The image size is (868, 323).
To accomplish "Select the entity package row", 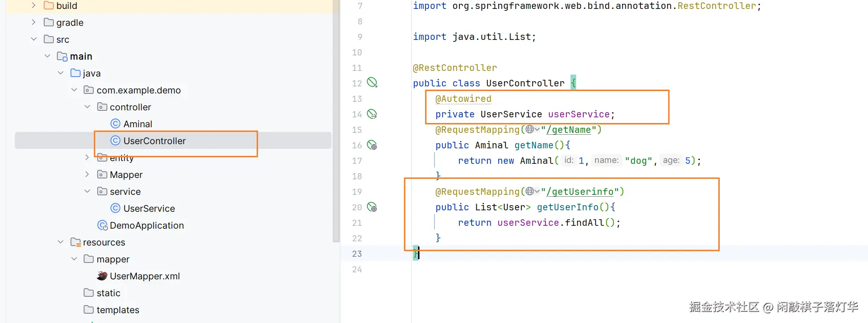I will [x=173, y=157].
